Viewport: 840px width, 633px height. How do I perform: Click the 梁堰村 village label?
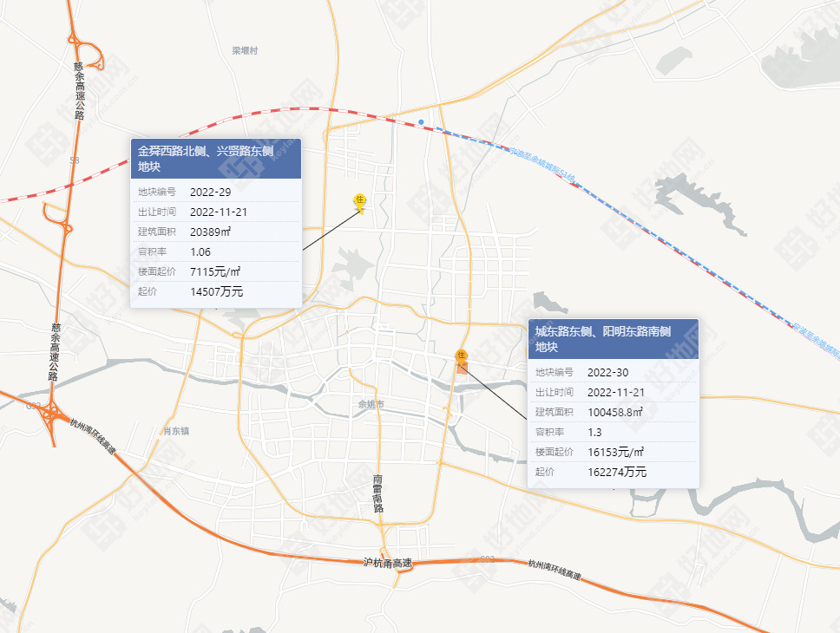245,51
